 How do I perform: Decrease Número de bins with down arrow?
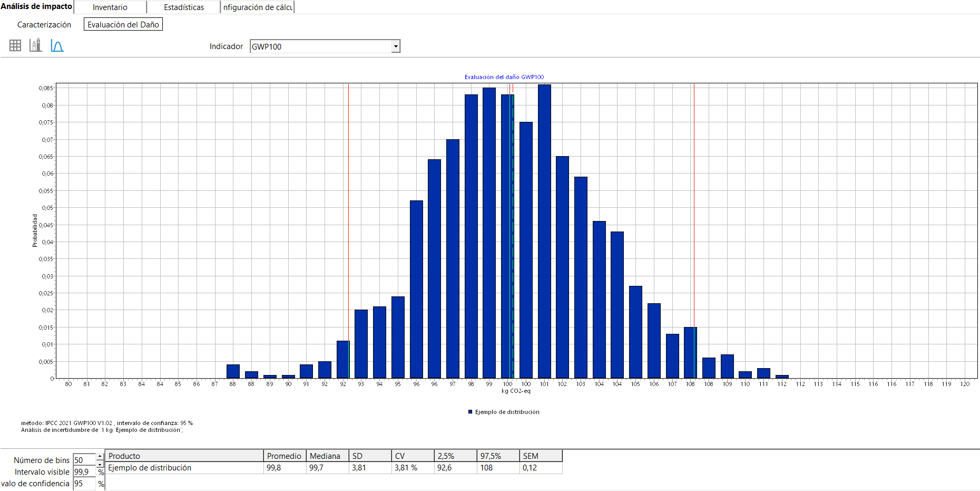tap(100, 464)
